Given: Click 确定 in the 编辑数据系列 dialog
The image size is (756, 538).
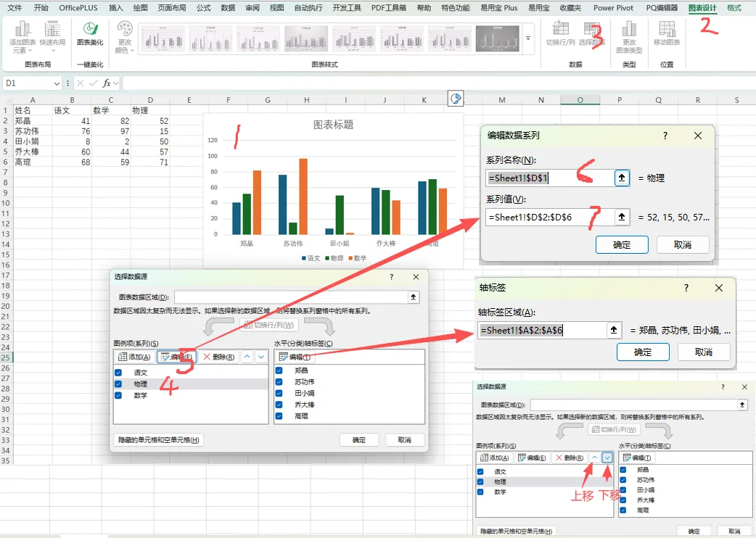Looking at the screenshot, I should click(622, 244).
